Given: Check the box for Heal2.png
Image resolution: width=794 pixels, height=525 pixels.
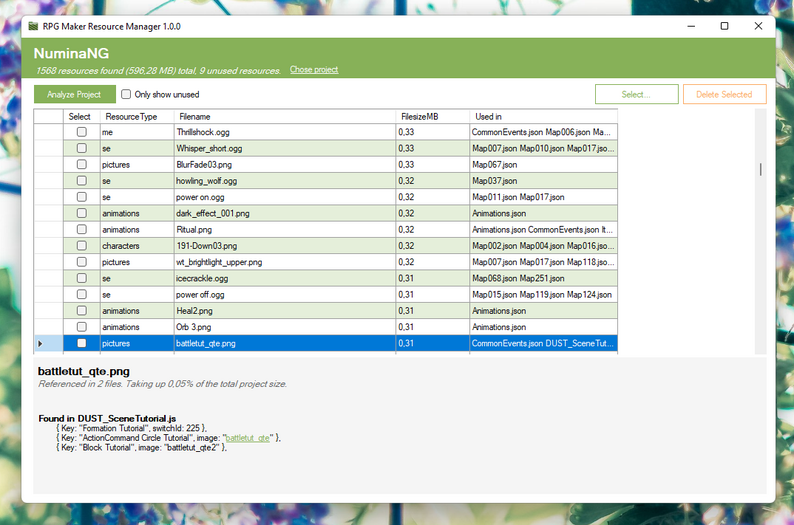Looking at the screenshot, I should [82, 310].
